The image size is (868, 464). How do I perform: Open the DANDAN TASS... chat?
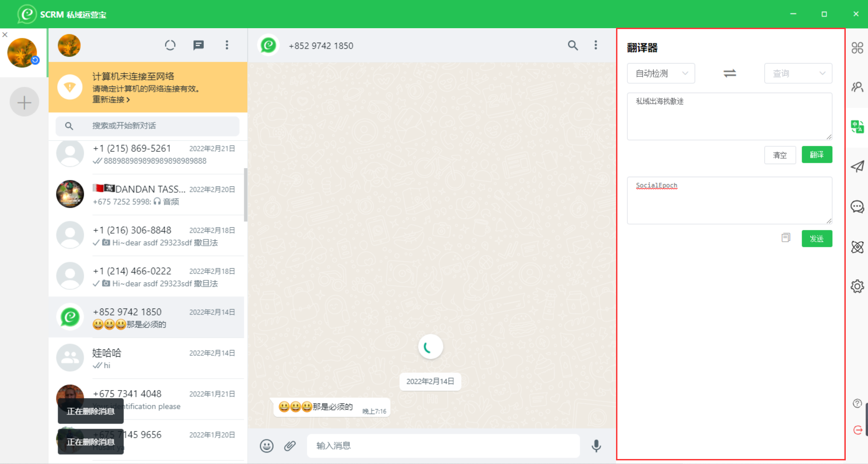coord(146,195)
